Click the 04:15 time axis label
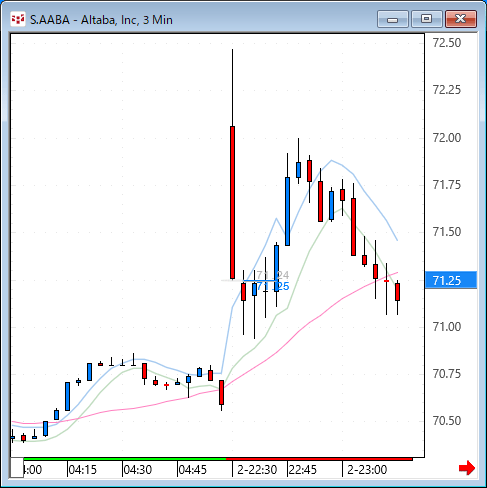 (x=82, y=470)
